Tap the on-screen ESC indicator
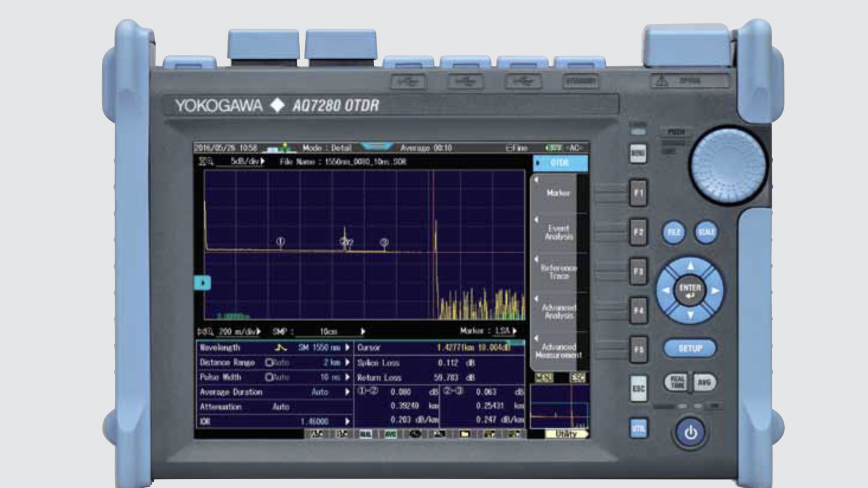 tap(577, 378)
